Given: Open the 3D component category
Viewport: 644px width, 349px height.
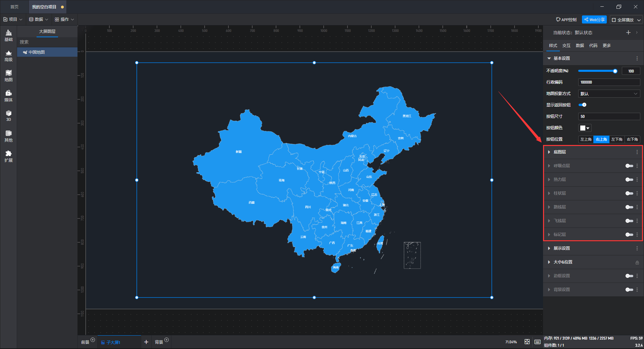Looking at the screenshot, I should pos(8,116).
